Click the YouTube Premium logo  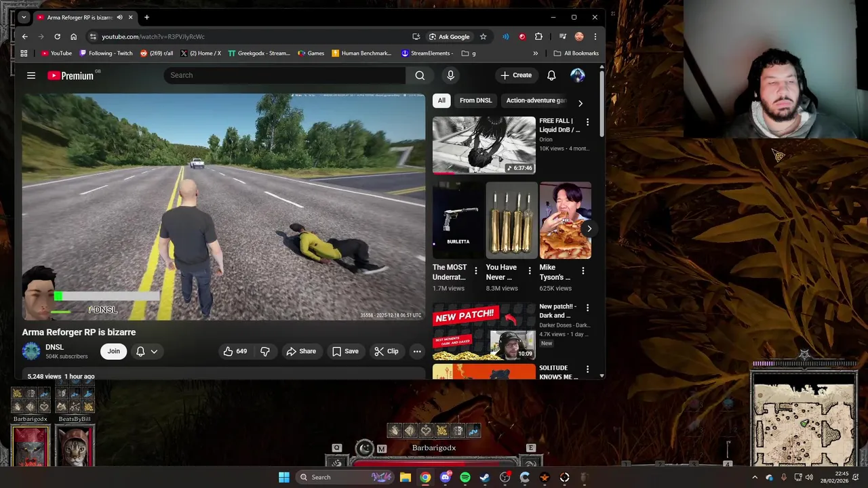71,75
